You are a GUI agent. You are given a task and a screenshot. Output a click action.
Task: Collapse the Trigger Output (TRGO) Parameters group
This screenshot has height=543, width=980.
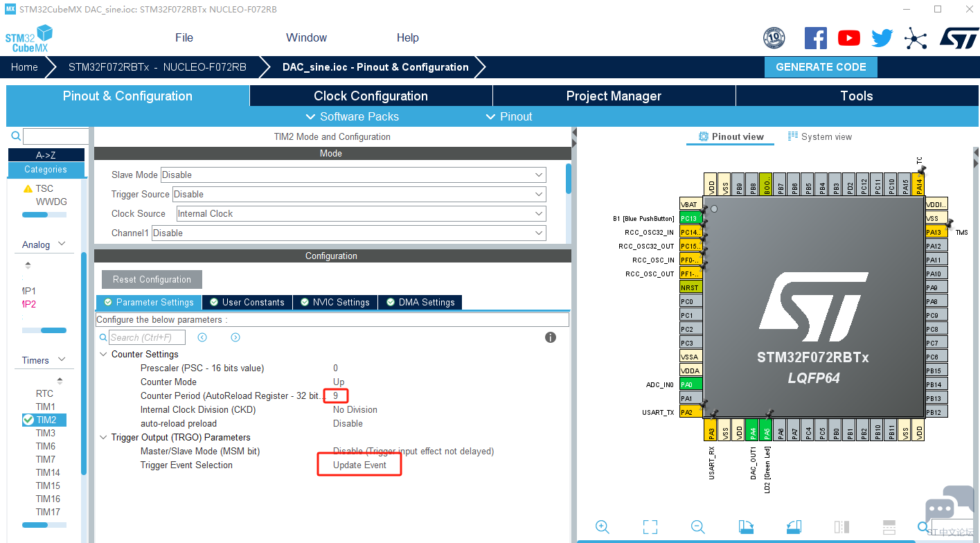point(103,437)
